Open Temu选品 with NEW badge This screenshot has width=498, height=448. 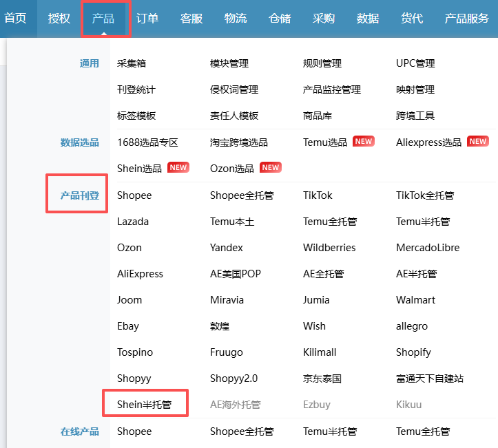(x=325, y=142)
